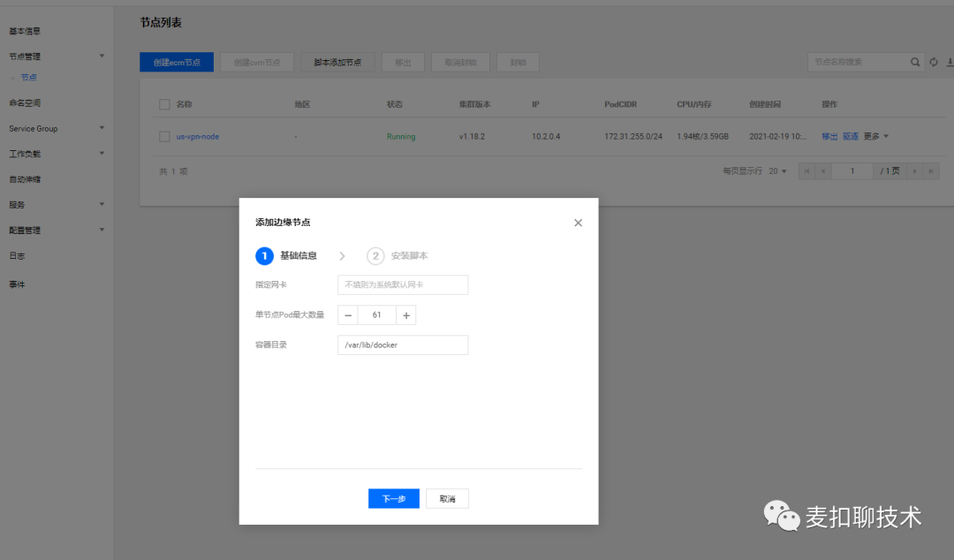The height and width of the screenshot is (560, 954).
Task: Expand 工作负载 sidebar section
Action: click(102, 154)
